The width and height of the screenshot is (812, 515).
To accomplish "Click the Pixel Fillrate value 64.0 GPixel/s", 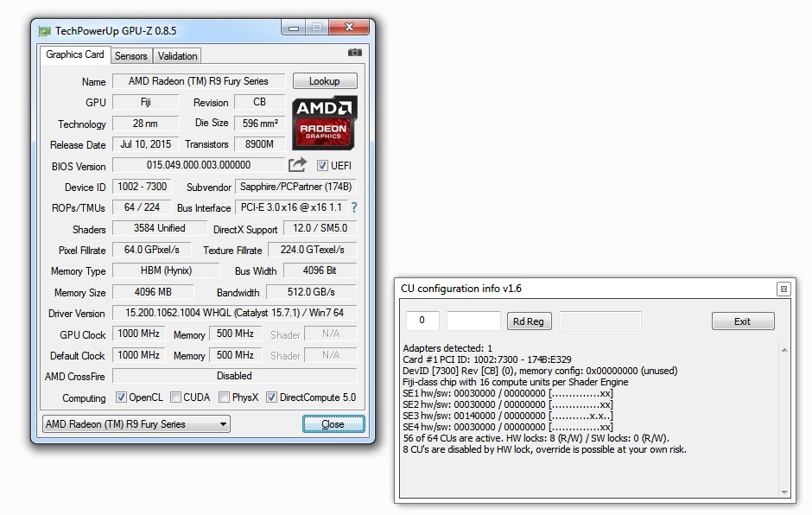I will click(152, 250).
